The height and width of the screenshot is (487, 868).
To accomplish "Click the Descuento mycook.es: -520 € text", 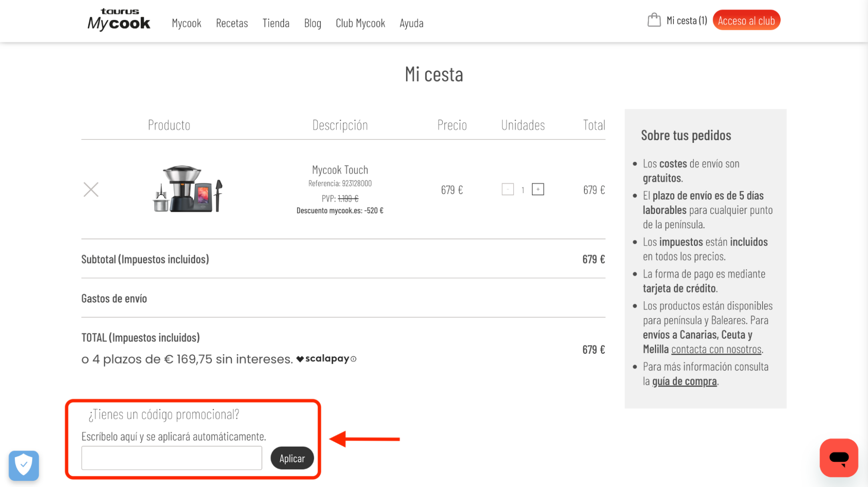I will tap(340, 211).
